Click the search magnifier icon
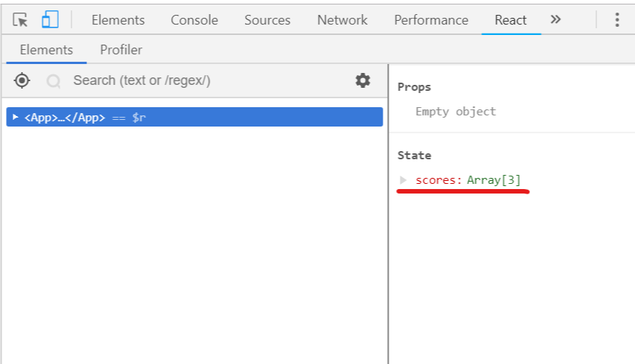 pyautogui.click(x=53, y=81)
